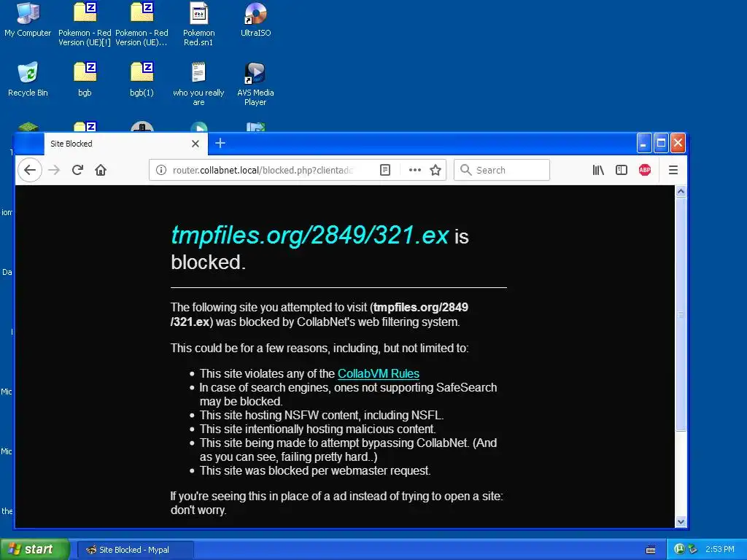Open a new tab with plus button

pyautogui.click(x=220, y=144)
